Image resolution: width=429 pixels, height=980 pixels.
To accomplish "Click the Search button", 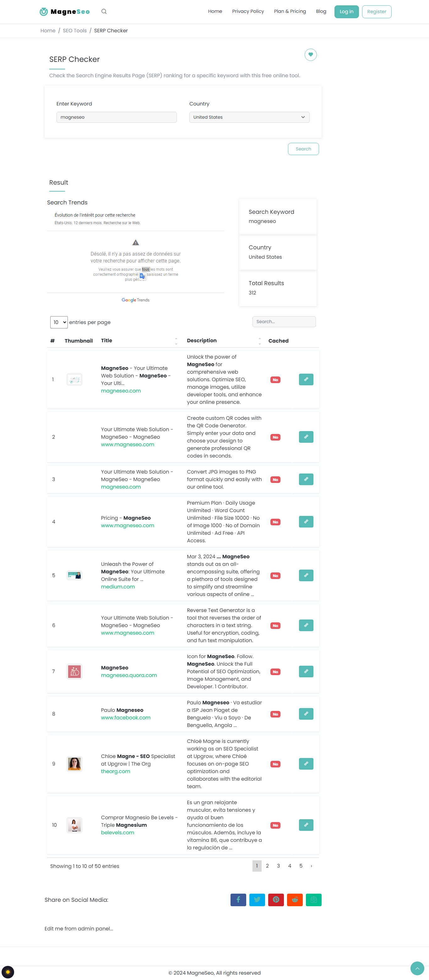I will click(x=303, y=149).
